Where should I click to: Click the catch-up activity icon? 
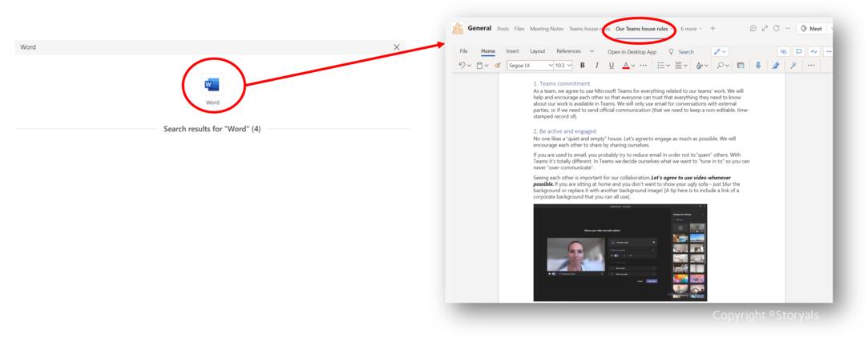[x=813, y=51]
